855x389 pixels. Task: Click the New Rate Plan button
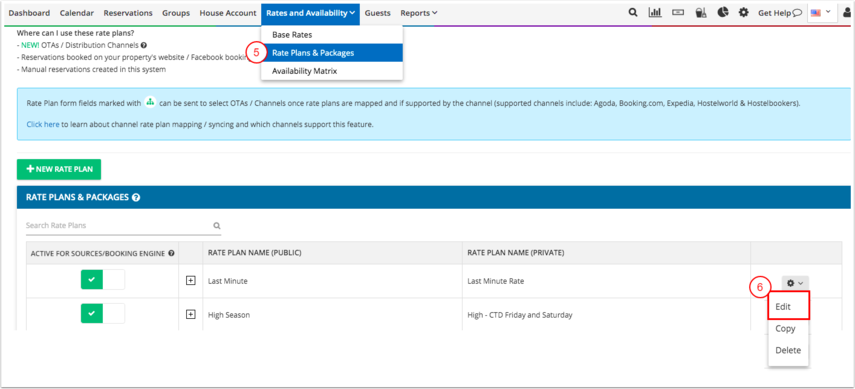coord(59,169)
